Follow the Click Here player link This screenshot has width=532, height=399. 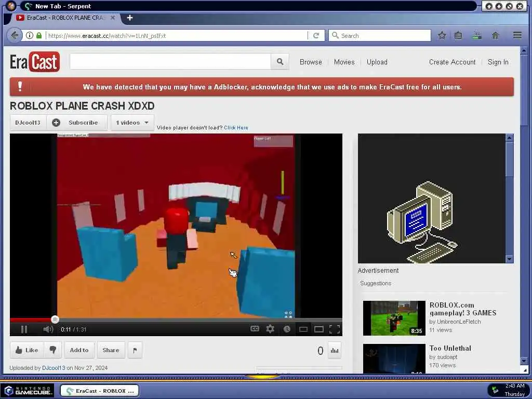click(x=236, y=128)
